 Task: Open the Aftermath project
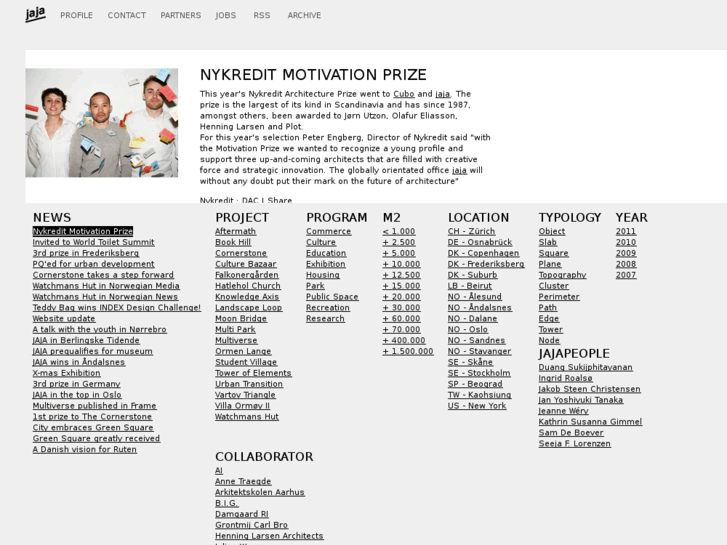(236, 231)
